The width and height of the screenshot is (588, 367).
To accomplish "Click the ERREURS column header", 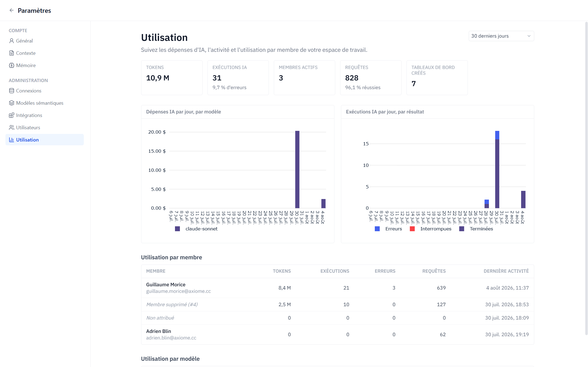I will click(x=385, y=271).
